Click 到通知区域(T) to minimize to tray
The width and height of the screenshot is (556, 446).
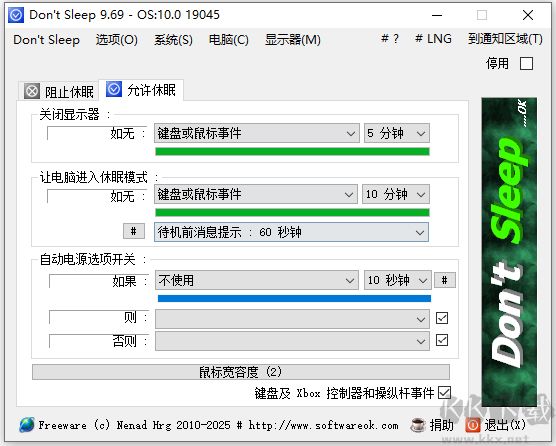pyautogui.click(x=505, y=39)
